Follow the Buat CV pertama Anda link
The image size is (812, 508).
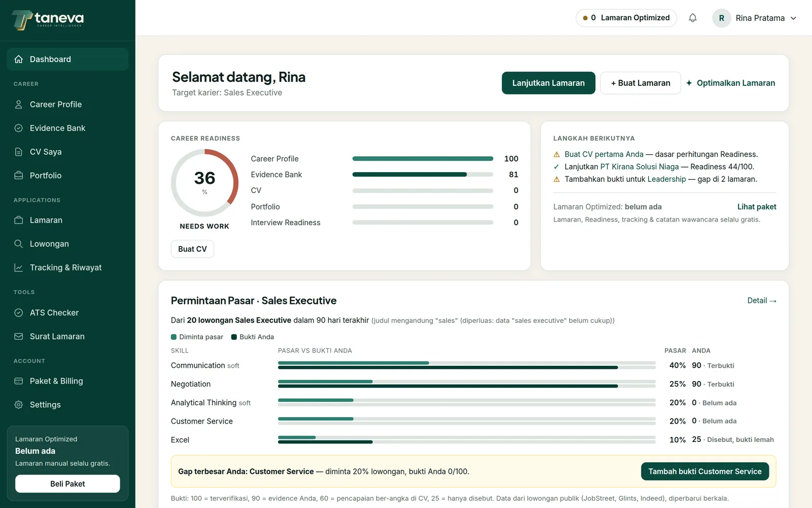point(604,154)
